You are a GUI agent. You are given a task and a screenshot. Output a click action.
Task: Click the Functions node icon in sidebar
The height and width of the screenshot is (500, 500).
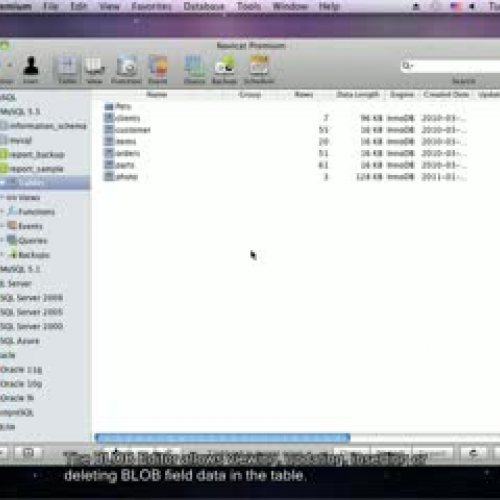12,211
